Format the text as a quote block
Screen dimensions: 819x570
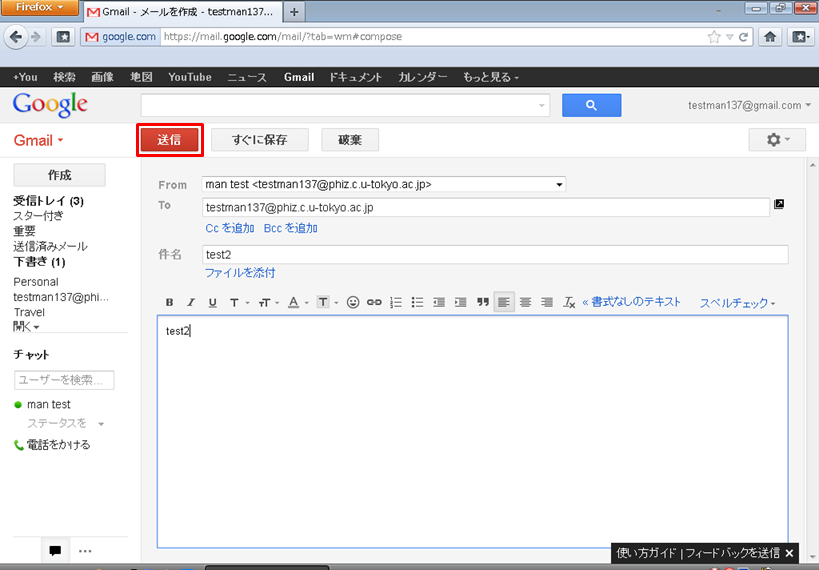click(483, 302)
